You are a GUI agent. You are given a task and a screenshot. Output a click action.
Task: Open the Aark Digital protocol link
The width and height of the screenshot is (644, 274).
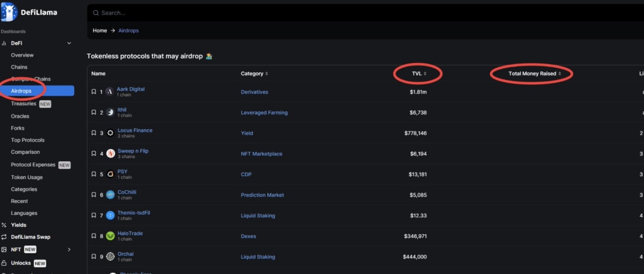(x=131, y=89)
